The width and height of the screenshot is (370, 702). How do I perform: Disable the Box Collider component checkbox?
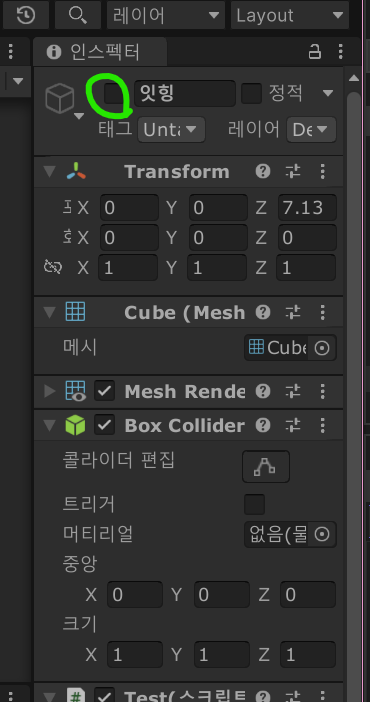[x=104, y=425]
